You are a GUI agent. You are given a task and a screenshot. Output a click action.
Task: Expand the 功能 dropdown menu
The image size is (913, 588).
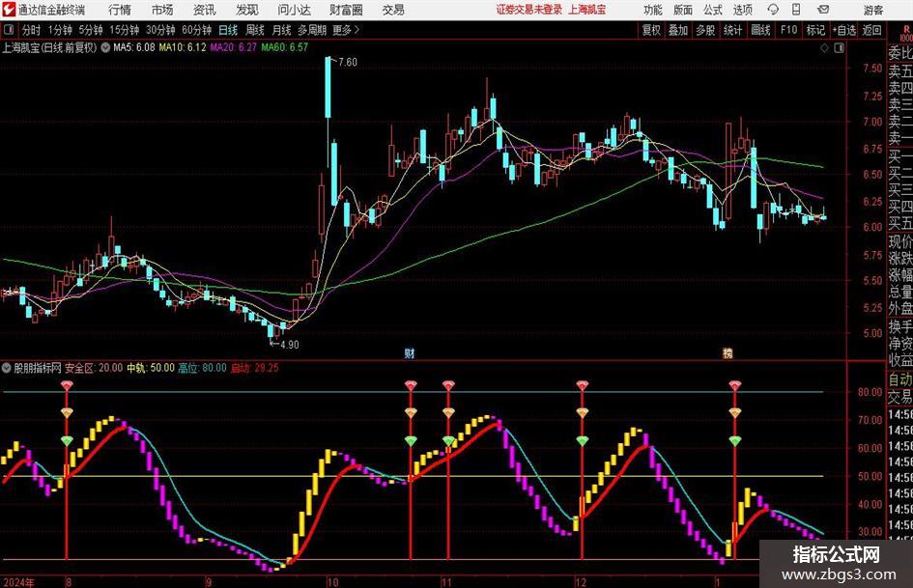pos(653,10)
